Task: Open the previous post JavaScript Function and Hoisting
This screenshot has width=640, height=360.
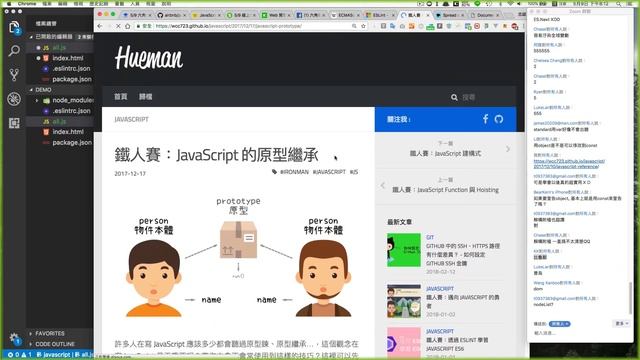Action: click(445, 190)
